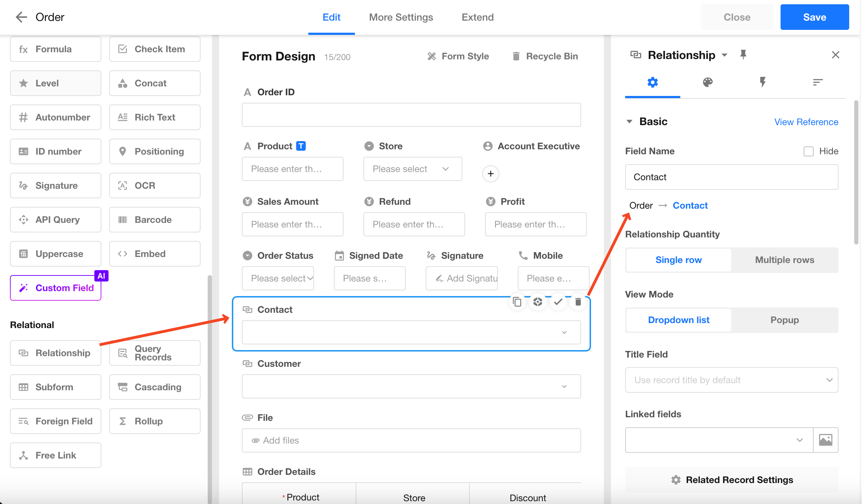Open the Recycle Bin

pos(545,56)
